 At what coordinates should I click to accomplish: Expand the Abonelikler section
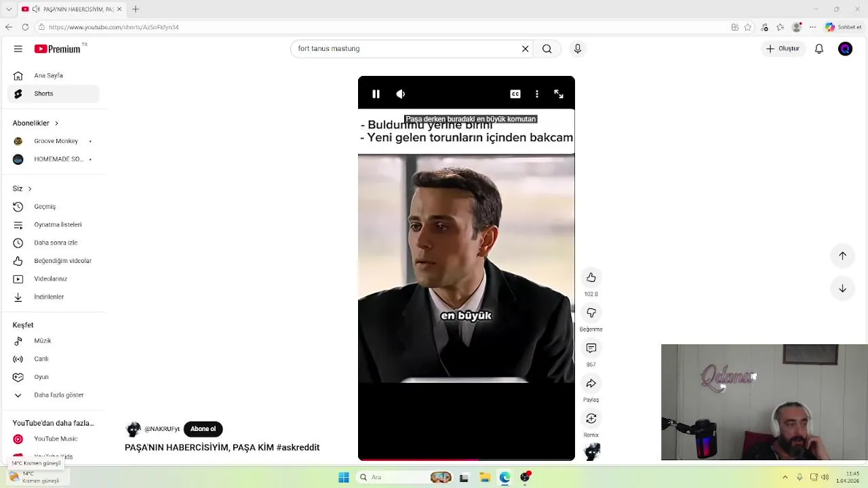pos(35,123)
